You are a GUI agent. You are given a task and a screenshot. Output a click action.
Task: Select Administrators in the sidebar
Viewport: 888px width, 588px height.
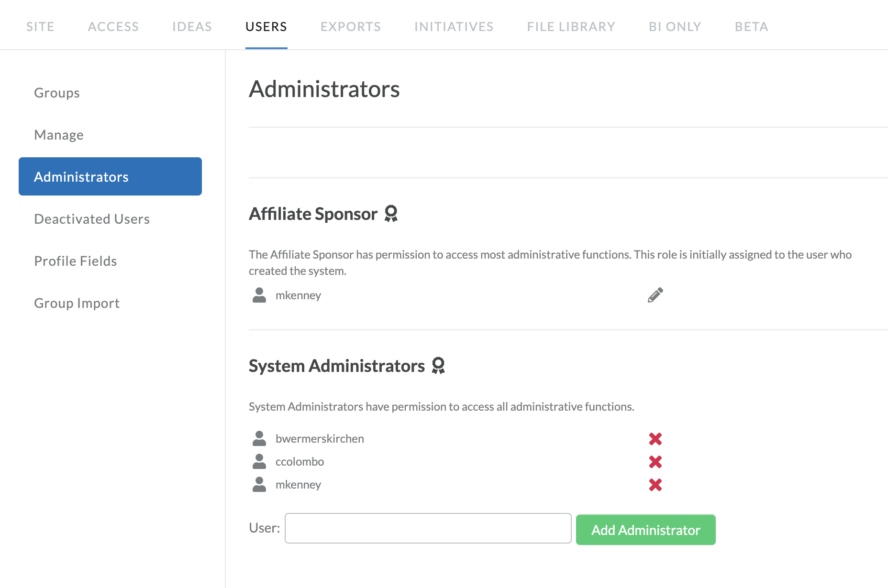(x=110, y=176)
